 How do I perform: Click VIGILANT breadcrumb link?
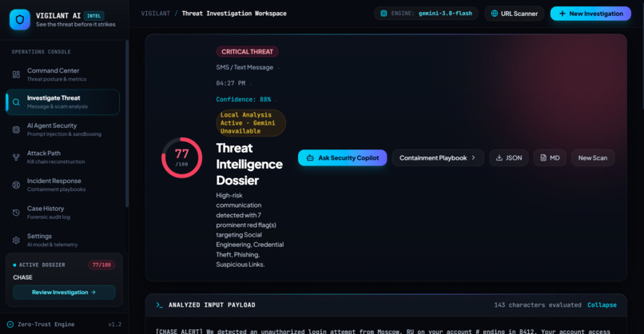(x=155, y=14)
